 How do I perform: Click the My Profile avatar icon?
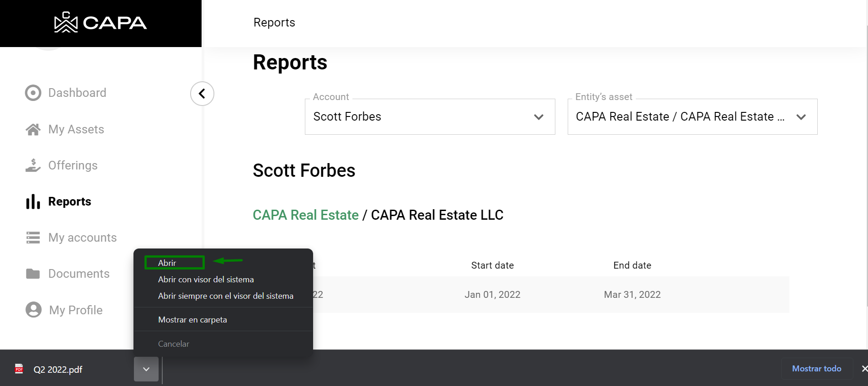click(x=33, y=310)
